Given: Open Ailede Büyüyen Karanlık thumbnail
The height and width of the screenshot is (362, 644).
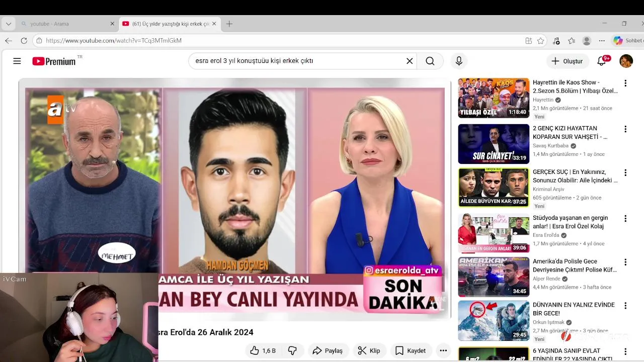Looking at the screenshot, I should [x=494, y=188].
